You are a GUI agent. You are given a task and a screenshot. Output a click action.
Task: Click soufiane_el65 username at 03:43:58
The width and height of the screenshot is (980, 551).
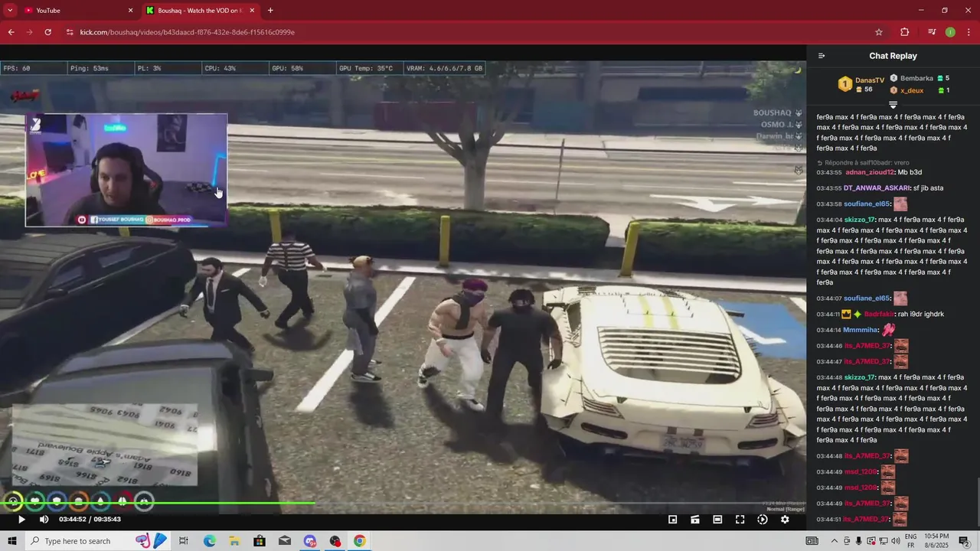867,204
